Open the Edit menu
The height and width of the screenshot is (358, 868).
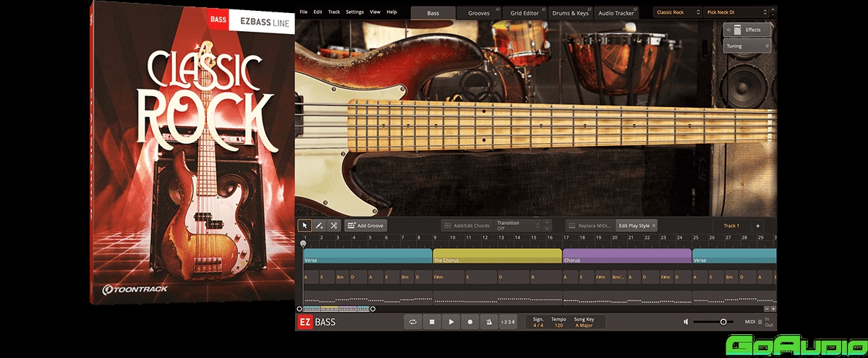point(318,12)
